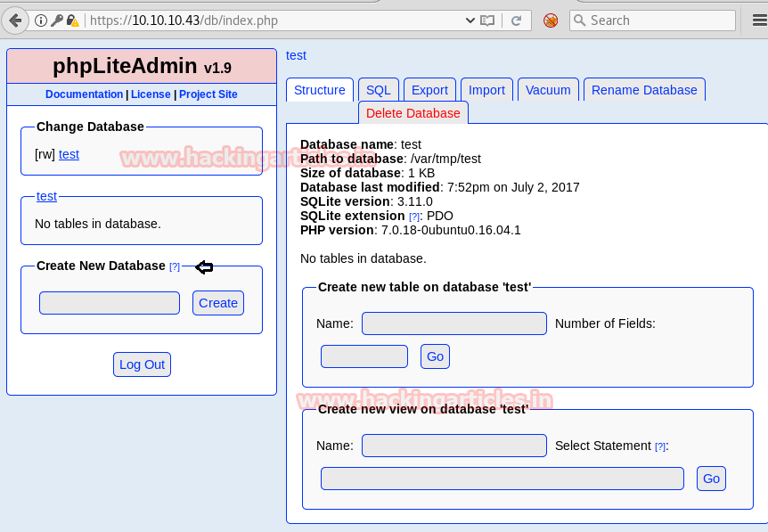Click the Number of Fields input
Viewport: 768px width, 532px height.
tap(364, 356)
